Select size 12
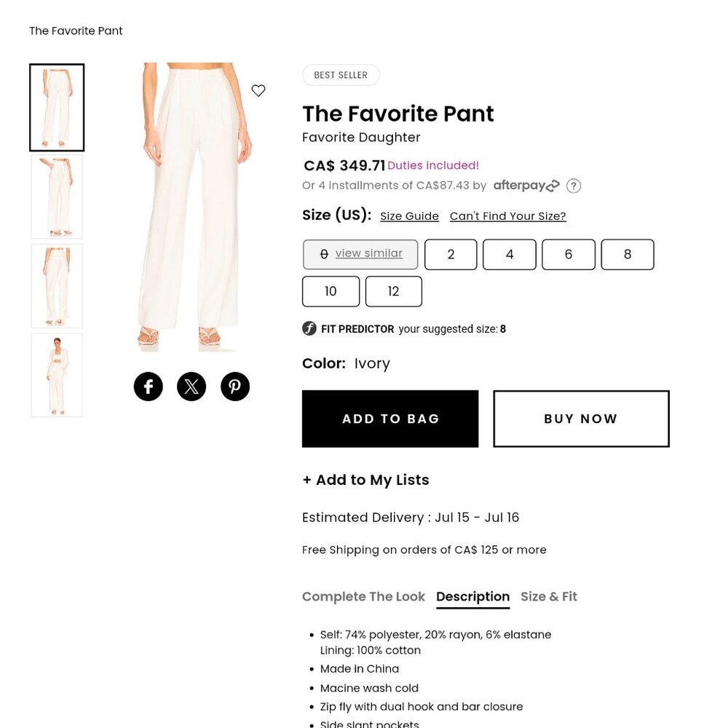 [x=393, y=290]
